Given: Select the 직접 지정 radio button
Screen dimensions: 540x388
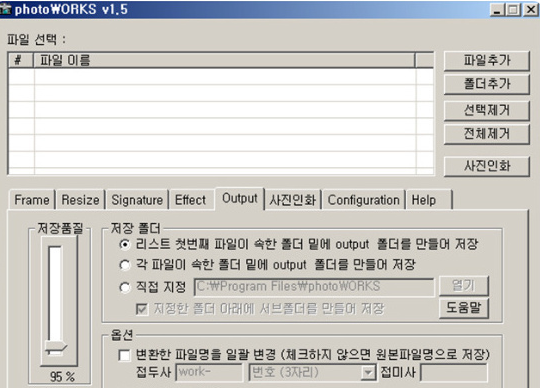Looking at the screenshot, I should tap(125, 287).
